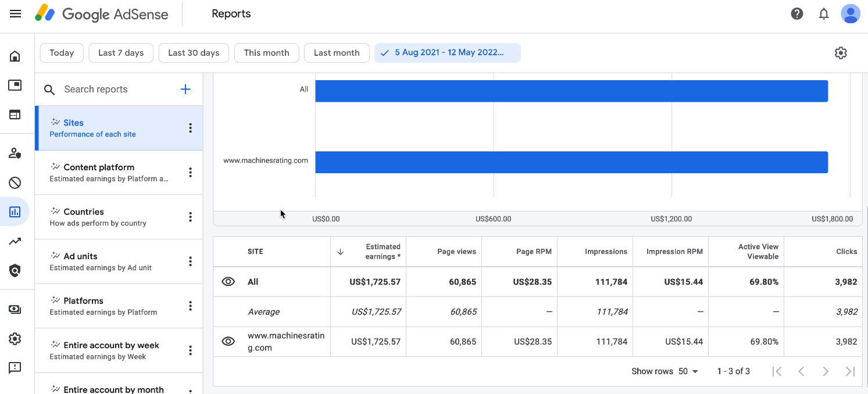Go to previous page of results

tap(801, 371)
